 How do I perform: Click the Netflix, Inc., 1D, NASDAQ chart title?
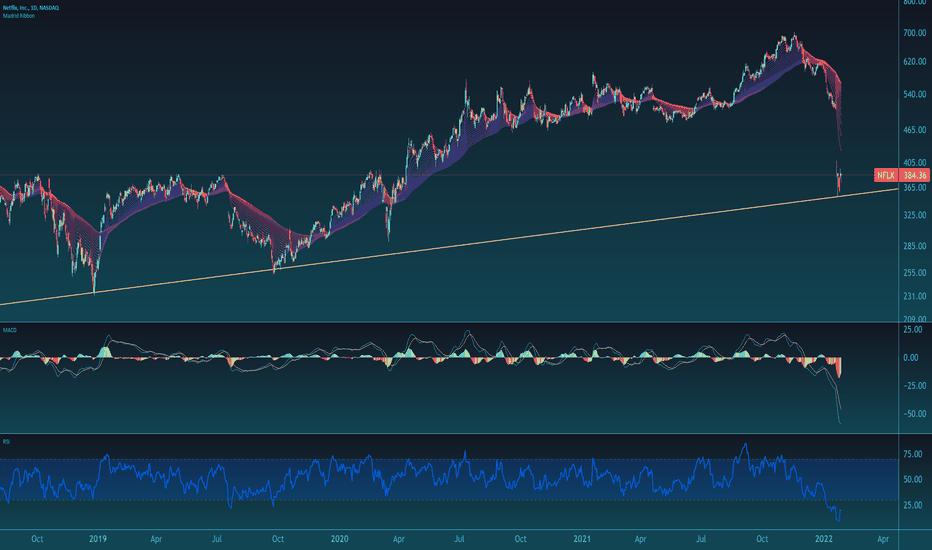pyautogui.click(x=31, y=8)
